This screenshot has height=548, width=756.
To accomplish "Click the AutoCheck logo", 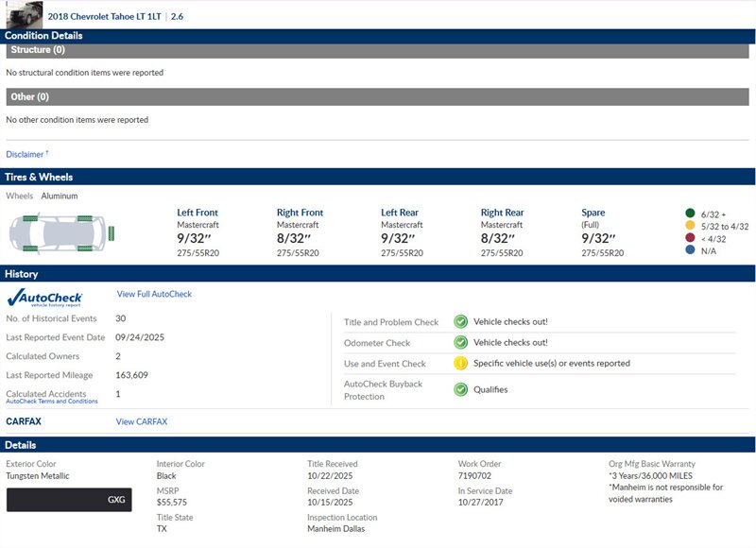I will click(44, 298).
